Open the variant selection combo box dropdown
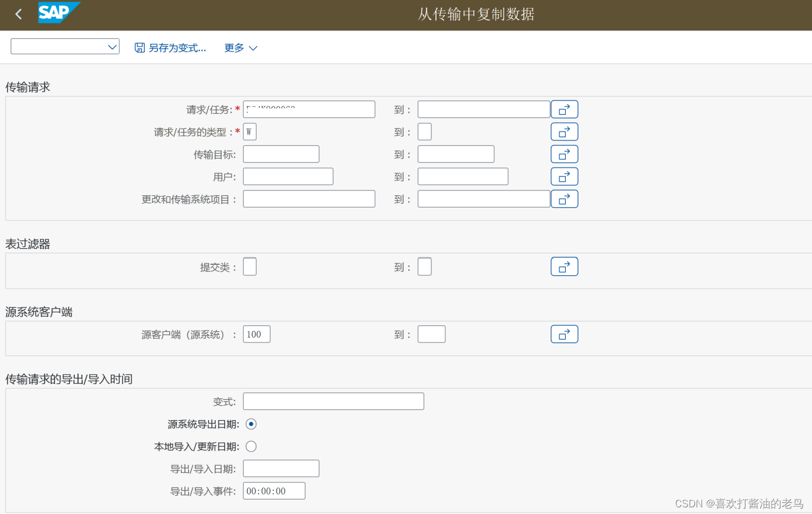The image size is (812, 514). (113, 46)
